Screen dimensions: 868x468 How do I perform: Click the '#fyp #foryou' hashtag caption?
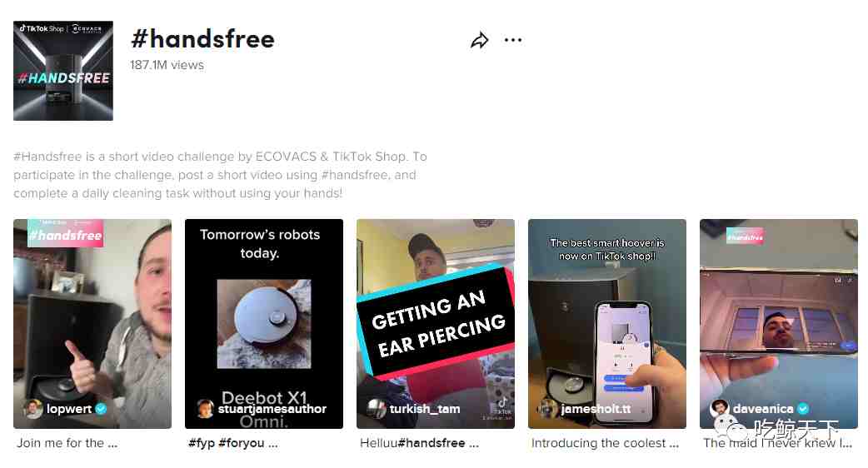(x=233, y=443)
